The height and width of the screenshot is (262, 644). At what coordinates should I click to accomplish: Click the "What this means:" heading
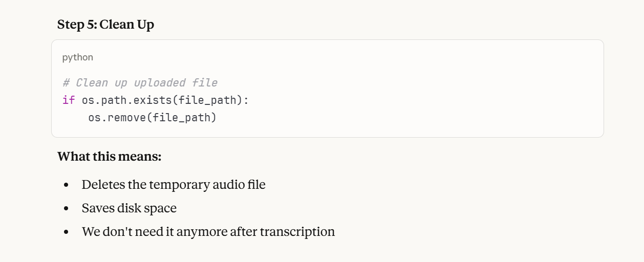(109, 156)
